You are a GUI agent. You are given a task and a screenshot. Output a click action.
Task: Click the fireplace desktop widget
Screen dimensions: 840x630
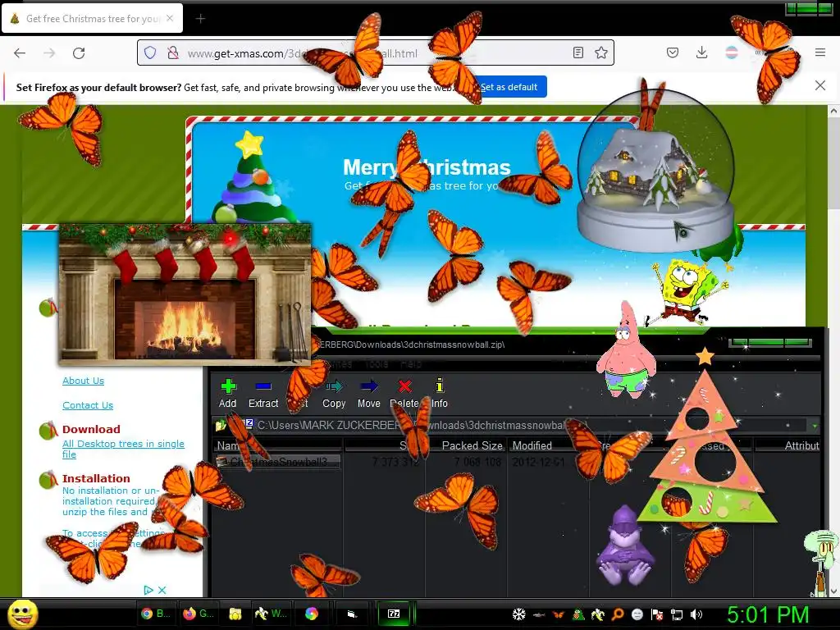(185, 294)
